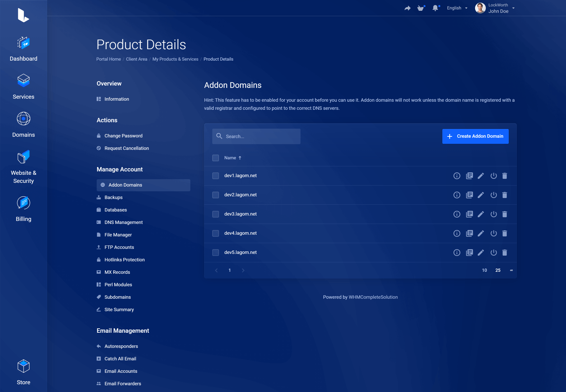Open the Services sidebar icon

click(24, 80)
